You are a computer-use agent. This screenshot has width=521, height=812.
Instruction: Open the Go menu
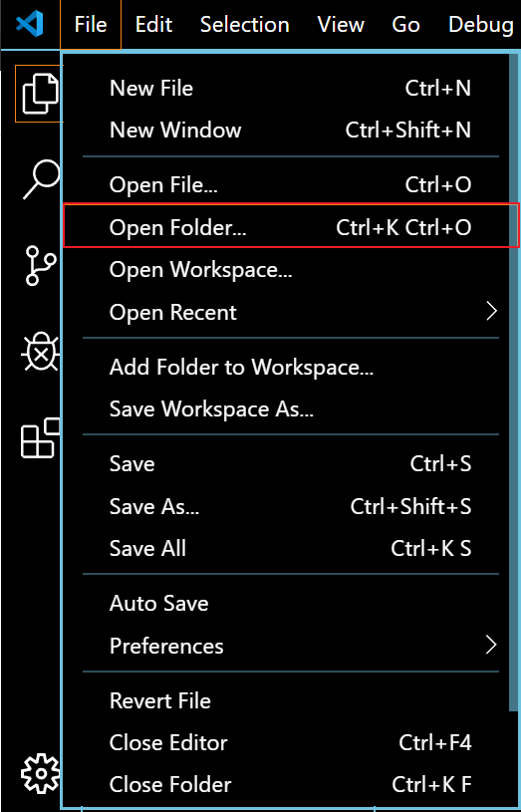(405, 24)
